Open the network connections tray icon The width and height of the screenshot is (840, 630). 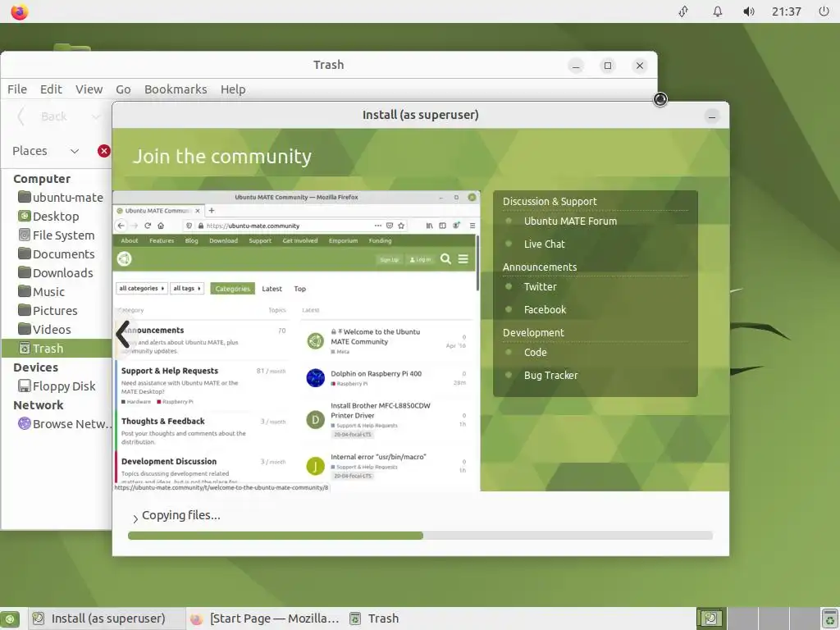(683, 11)
